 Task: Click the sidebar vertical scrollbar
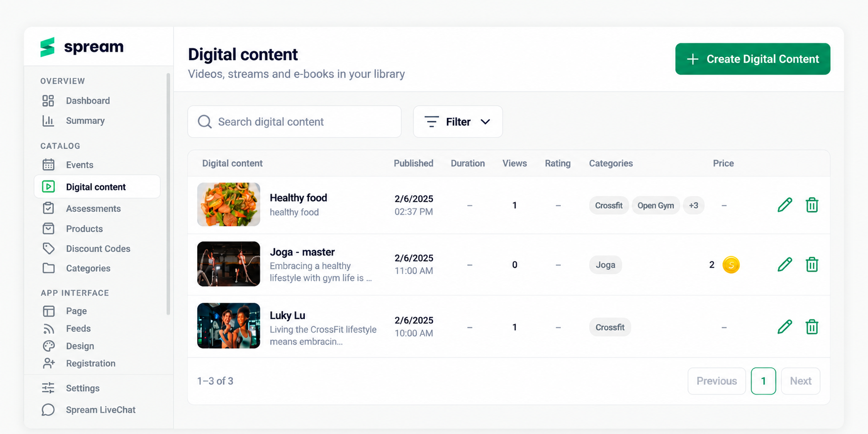pos(168,194)
